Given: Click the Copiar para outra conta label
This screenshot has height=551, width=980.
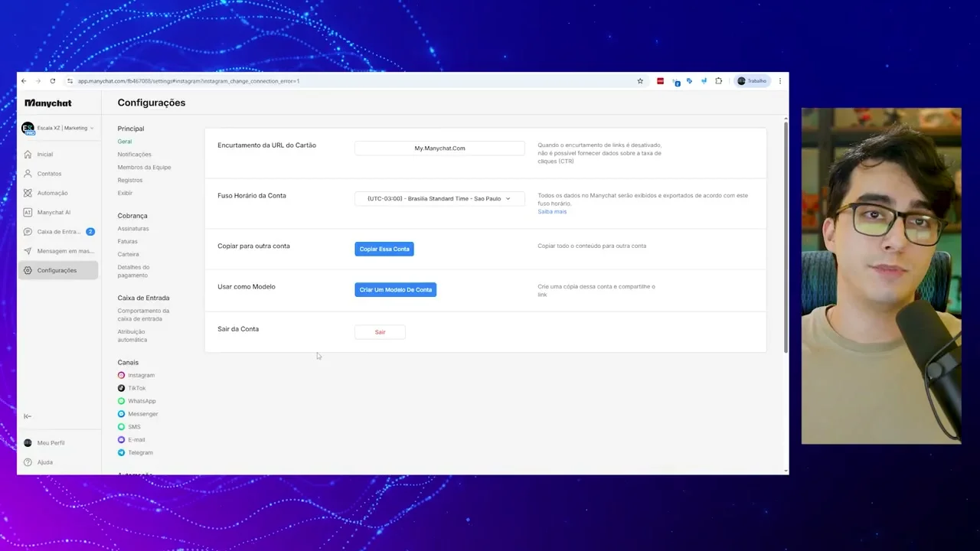Looking at the screenshot, I should coord(253,246).
